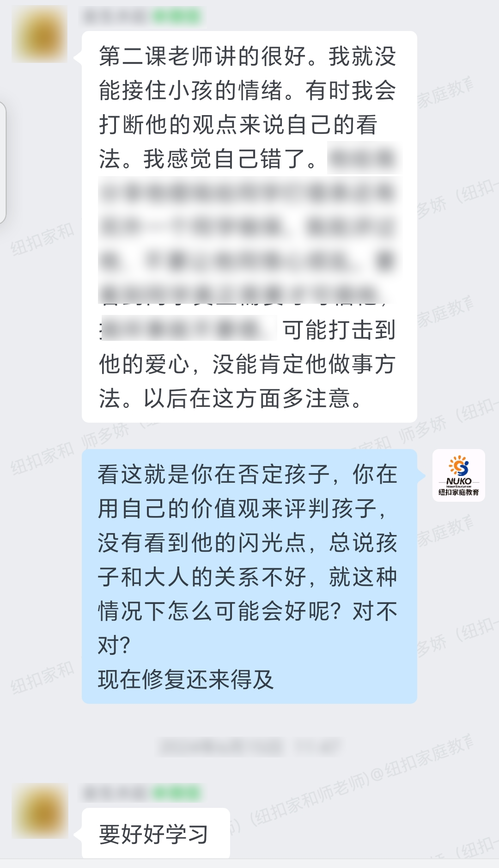Tap the blurred sender name above 要好好学习
The height and width of the screenshot is (868, 499).
pyautogui.click(x=116, y=793)
